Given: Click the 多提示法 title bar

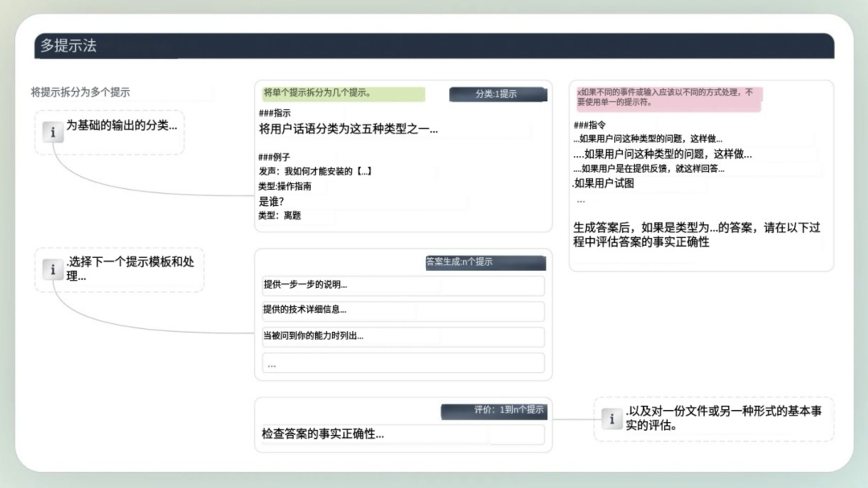Looking at the screenshot, I should pyautogui.click(x=434, y=46).
